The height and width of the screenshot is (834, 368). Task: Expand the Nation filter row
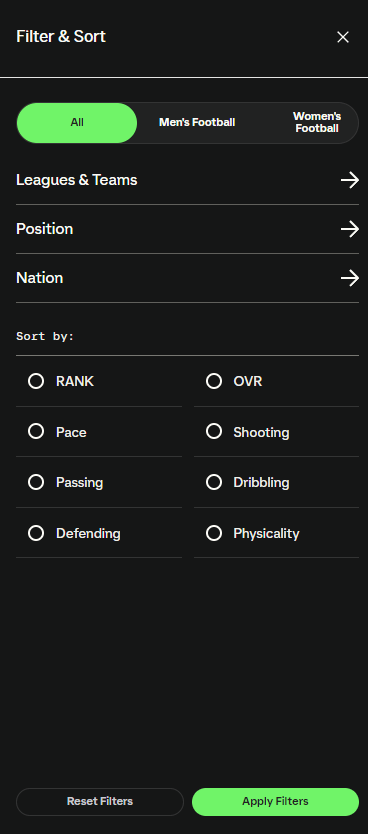pos(187,278)
